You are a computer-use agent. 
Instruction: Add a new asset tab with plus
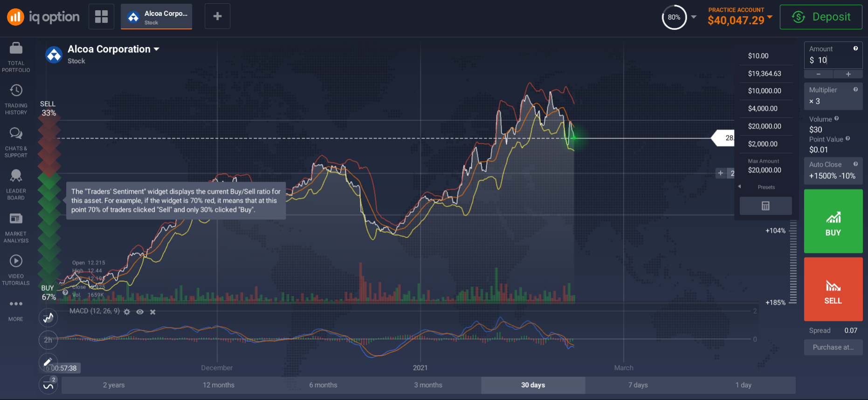(x=217, y=16)
